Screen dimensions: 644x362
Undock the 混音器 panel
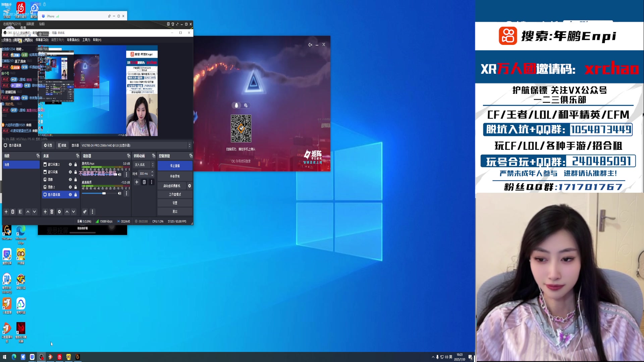pos(128,156)
